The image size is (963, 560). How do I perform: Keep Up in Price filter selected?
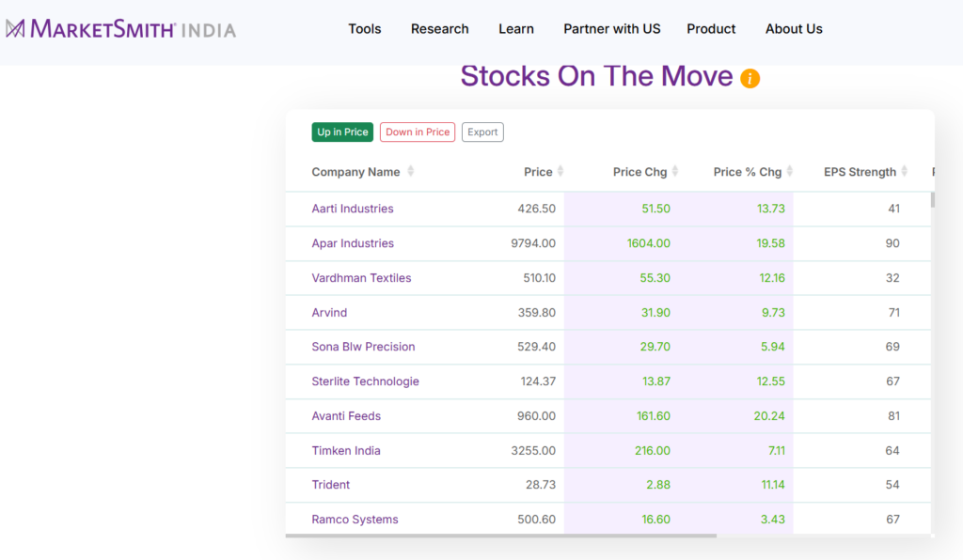pyautogui.click(x=341, y=132)
